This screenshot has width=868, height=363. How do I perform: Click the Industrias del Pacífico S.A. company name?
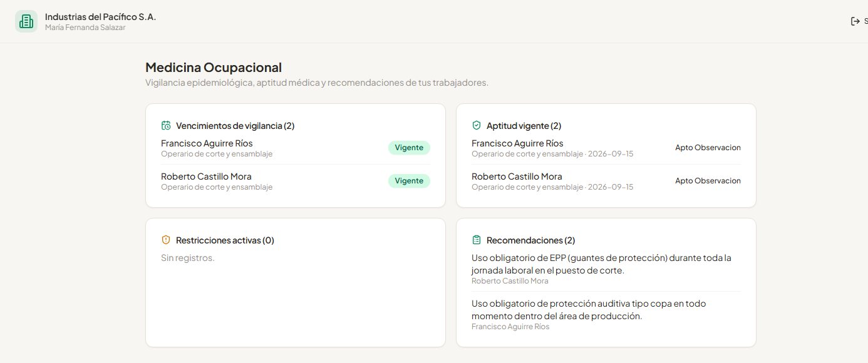(x=100, y=17)
